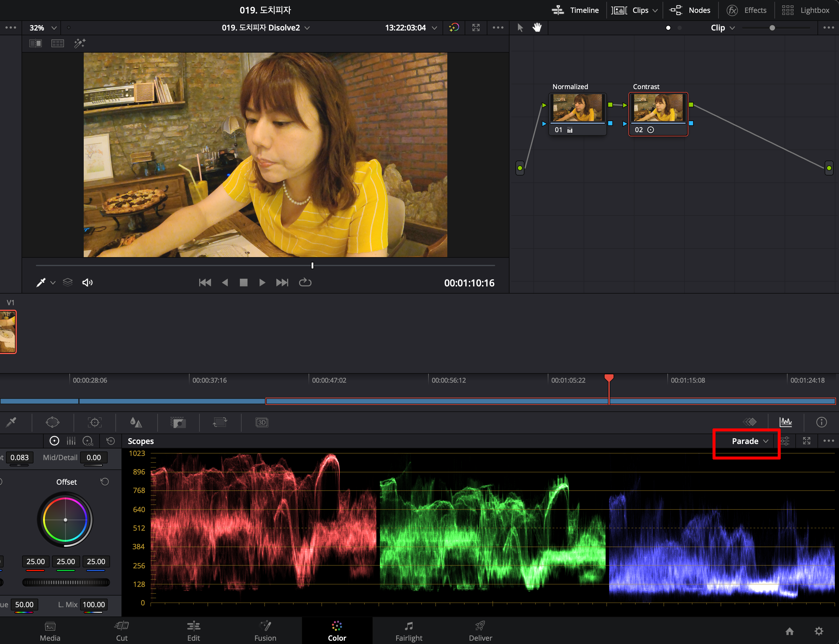Image resolution: width=839 pixels, height=644 pixels.
Task: Toggle loop playback in viewer
Action: click(x=305, y=283)
